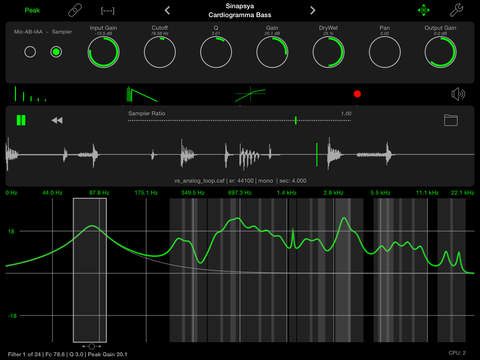Click the 22.1 kHz frequency label
The width and height of the screenshot is (480, 360).
tap(462, 193)
